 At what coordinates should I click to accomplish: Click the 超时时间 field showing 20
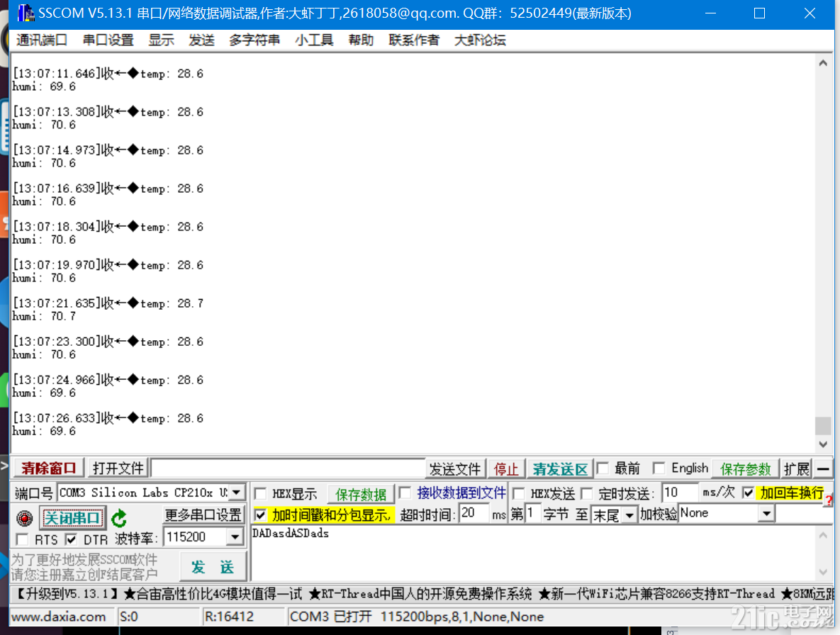[x=474, y=514]
